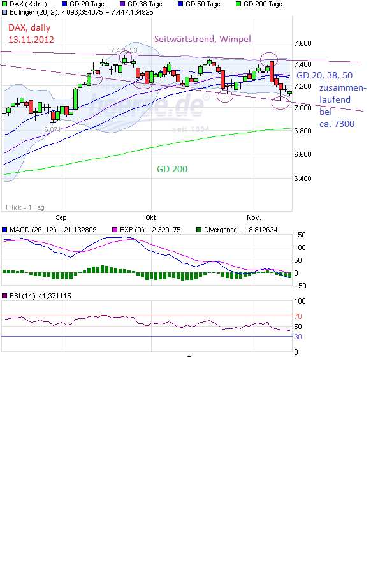Viewport: 371px width, 588px height.
Task: Click the purple RSI (14) legend swatch
Action: coord(4,296)
